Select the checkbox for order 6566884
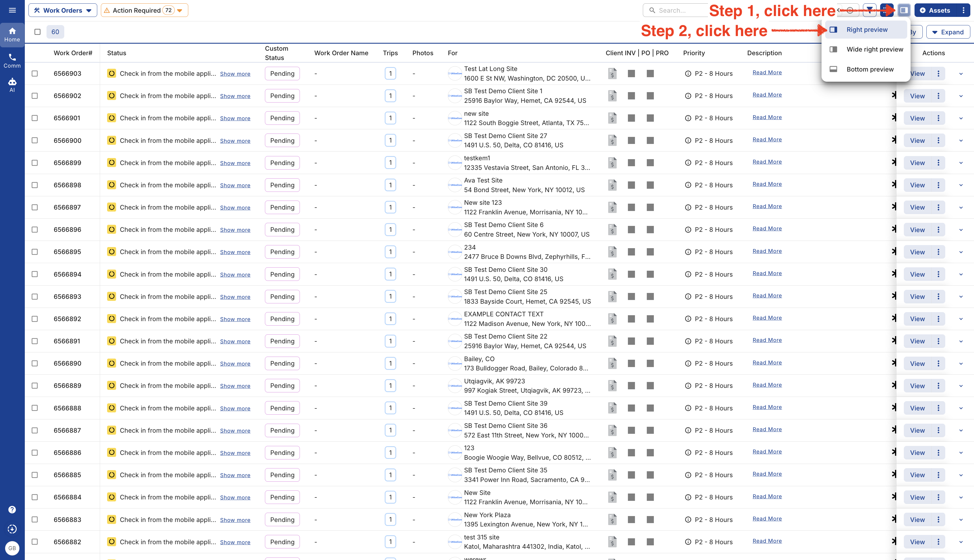The width and height of the screenshot is (974, 560). pyautogui.click(x=35, y=497)
